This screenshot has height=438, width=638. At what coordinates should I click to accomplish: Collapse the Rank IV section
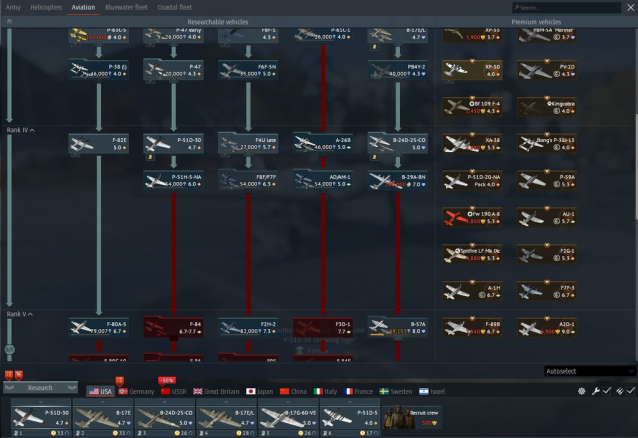click(x=20, y=129)
